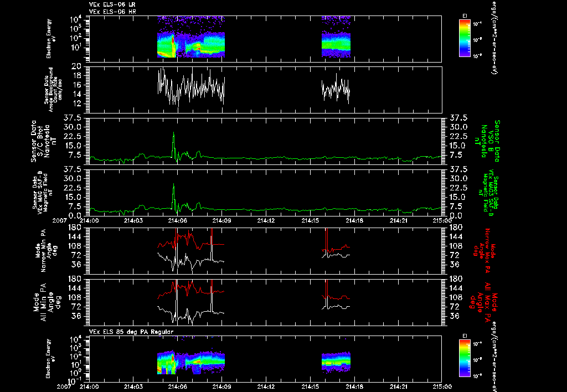567x392 pixels.
Task: Click the "37.5" tick left of the S/C Btot panel
Action: (x=74, y=117)
